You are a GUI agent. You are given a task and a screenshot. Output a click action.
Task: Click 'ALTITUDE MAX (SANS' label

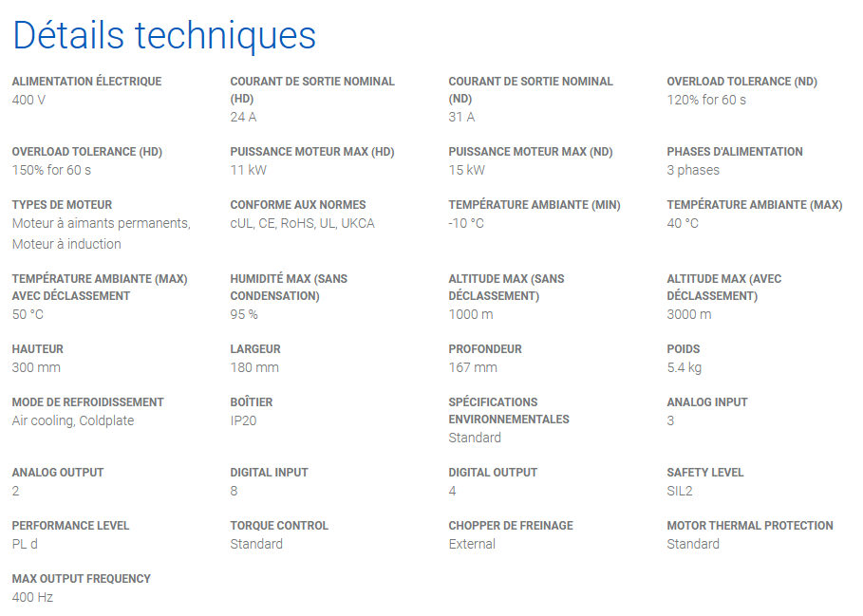506,279
